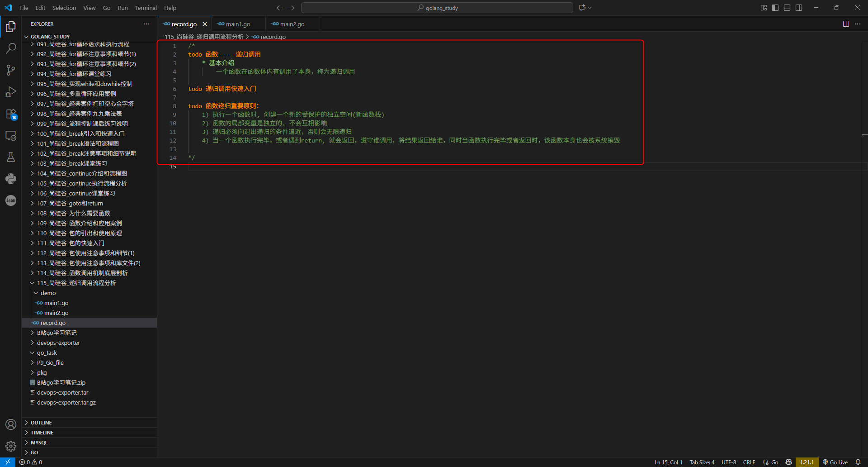Image resolution: width=868 pixels, height=467 pixels.
Task: Open devops-exporter.tar.gz file
Action: (x=90, y=402)
